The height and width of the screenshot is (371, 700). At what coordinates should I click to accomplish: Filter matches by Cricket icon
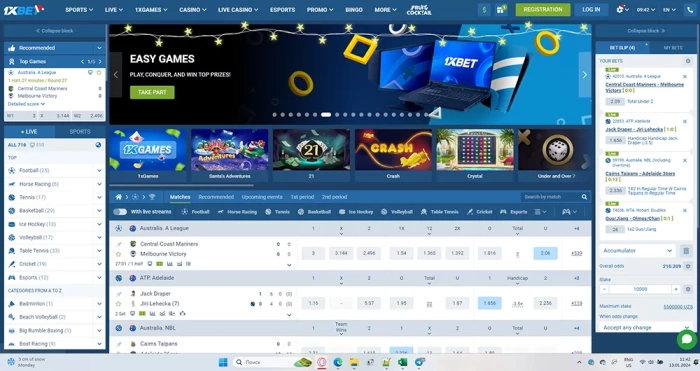[x=470, y=212]
